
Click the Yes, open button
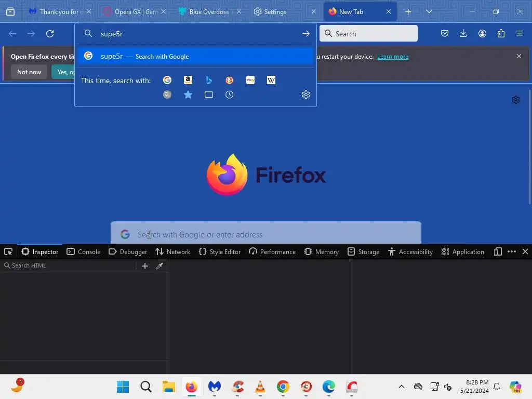[x=63, y=72]
